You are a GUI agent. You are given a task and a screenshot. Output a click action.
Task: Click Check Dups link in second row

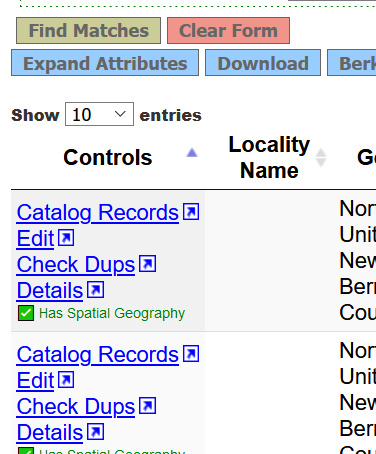tap(76, 406)
